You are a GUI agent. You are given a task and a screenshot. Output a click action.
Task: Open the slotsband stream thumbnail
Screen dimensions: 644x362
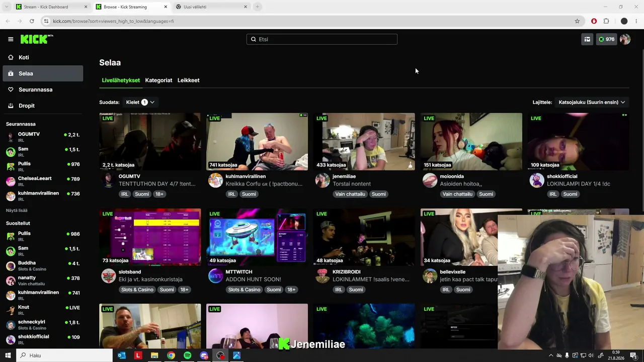tap(150, 237)
